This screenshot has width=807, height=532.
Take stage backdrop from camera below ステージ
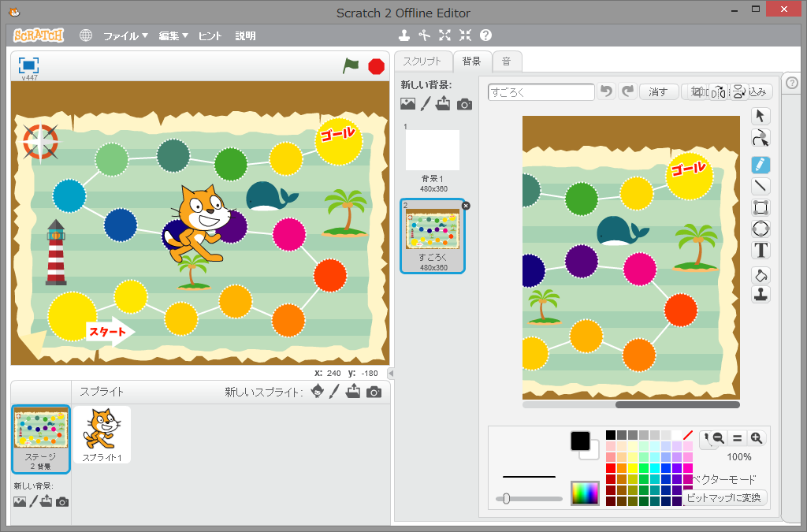[62, 501]
